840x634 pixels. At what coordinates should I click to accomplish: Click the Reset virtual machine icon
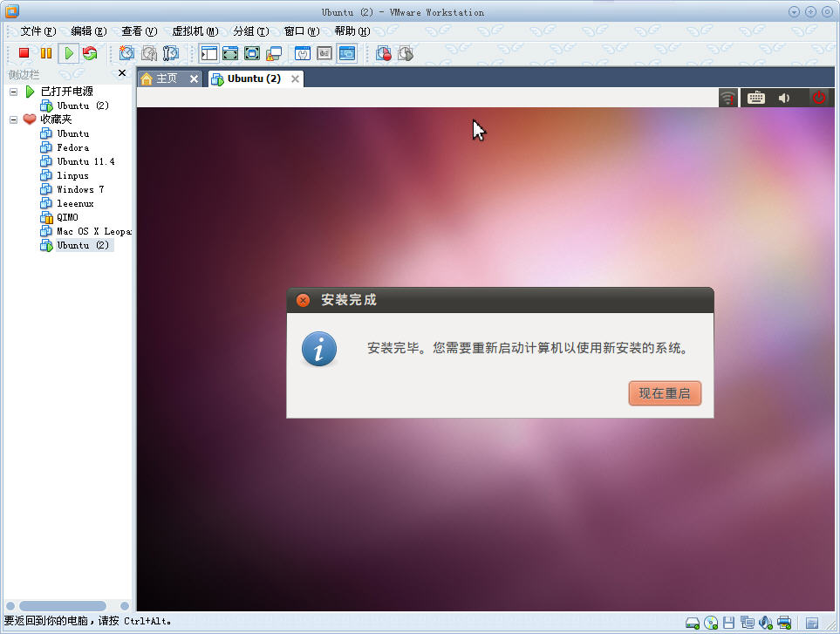[x=90, y=53]
